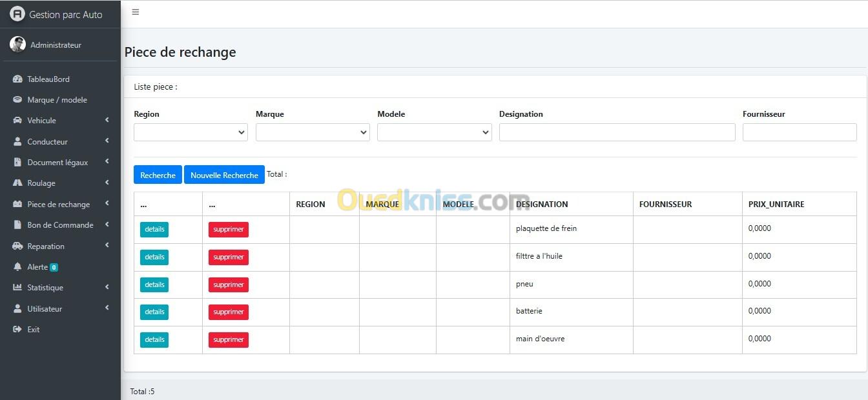Viewport: 868px width, 400px height.
Task: Click the TableauBord dashboard icon
Action: (17, 79)
